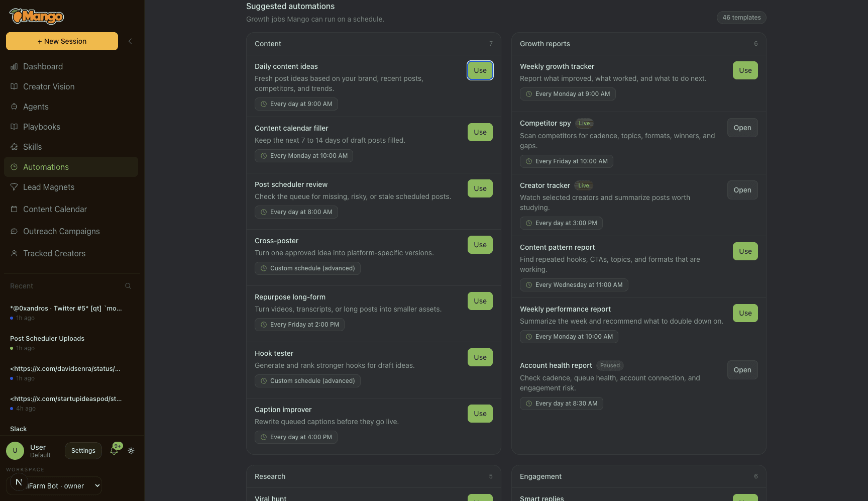Click 'Every Friday at 10:00 AM' schedule chip
The image size is (868, 501).
click(567, 161)
